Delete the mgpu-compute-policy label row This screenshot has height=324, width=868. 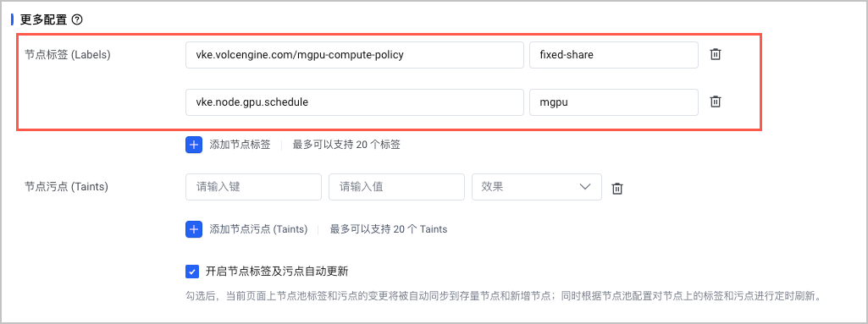716,55
